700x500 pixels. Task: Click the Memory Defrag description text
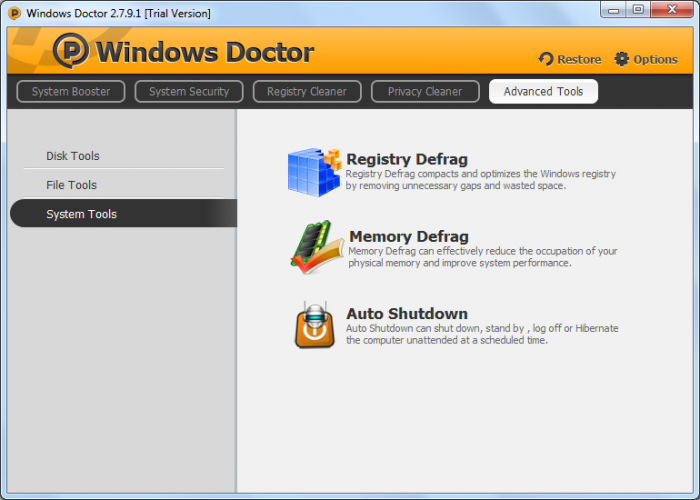pos(483,257)
